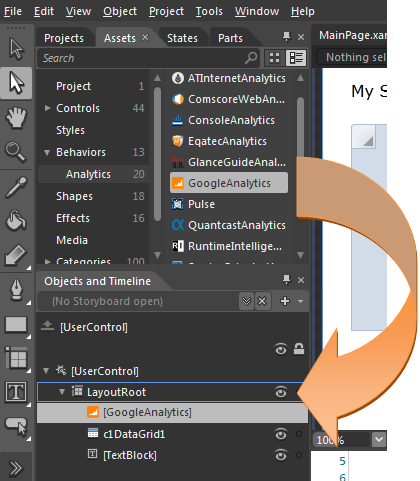Open the File menu

13,11
